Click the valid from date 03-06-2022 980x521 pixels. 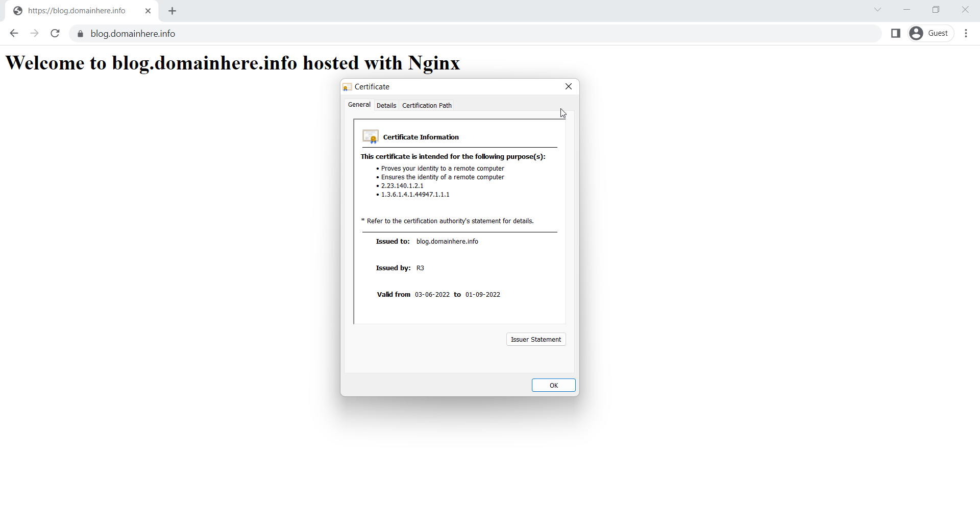[432, 295]
